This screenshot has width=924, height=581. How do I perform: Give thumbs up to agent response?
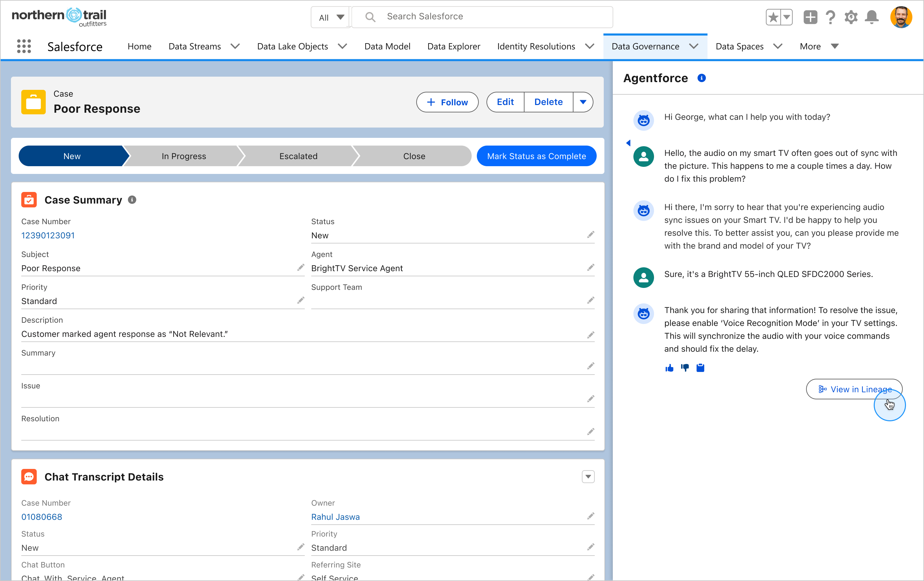coord(669,368)
